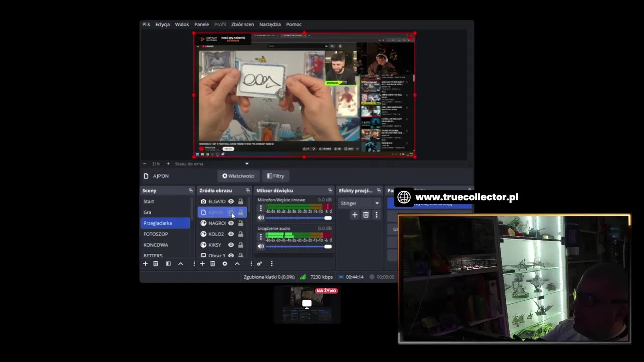The height and width of the screenshot is (362, 644).
Task: Select the Gra scene
Action: click(166, 212)
